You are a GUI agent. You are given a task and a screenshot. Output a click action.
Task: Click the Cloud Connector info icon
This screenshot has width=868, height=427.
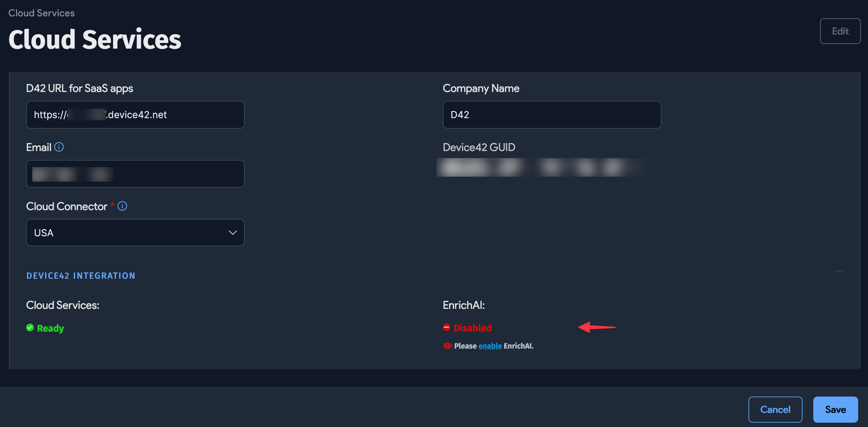[122, 206]
